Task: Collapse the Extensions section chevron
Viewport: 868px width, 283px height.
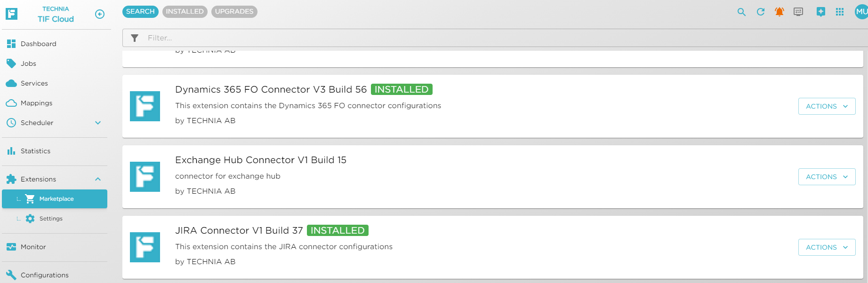Action: [98, 179]
